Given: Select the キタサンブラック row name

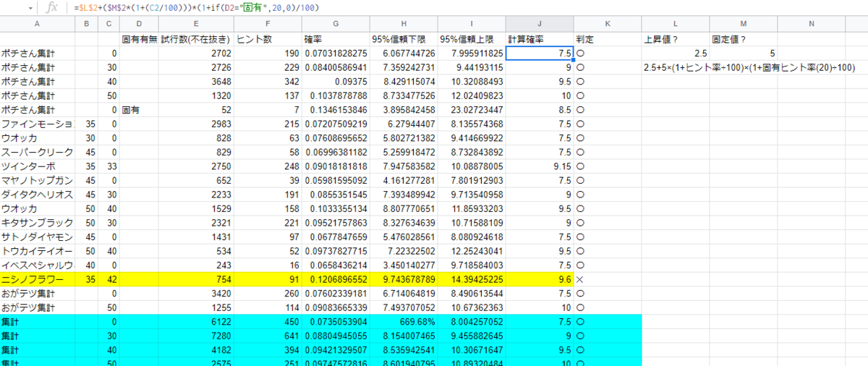Looking at the screenshot, I should coord(37,222).
